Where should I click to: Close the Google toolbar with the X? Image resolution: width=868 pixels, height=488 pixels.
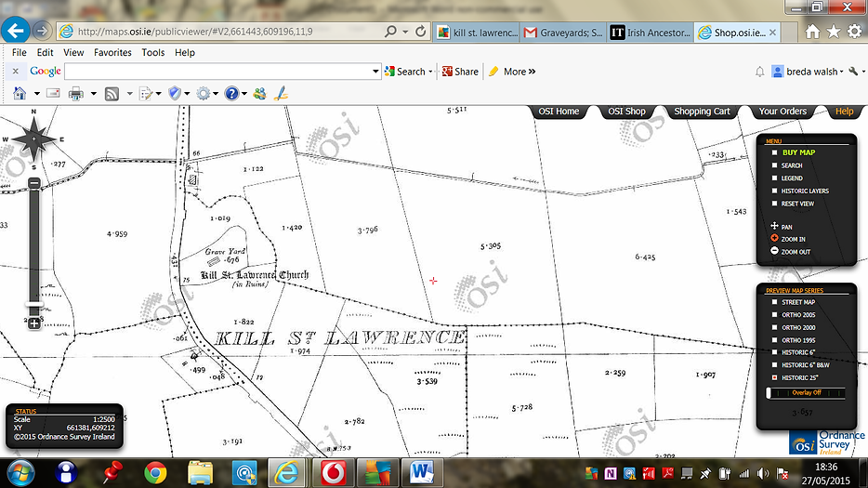16,71
